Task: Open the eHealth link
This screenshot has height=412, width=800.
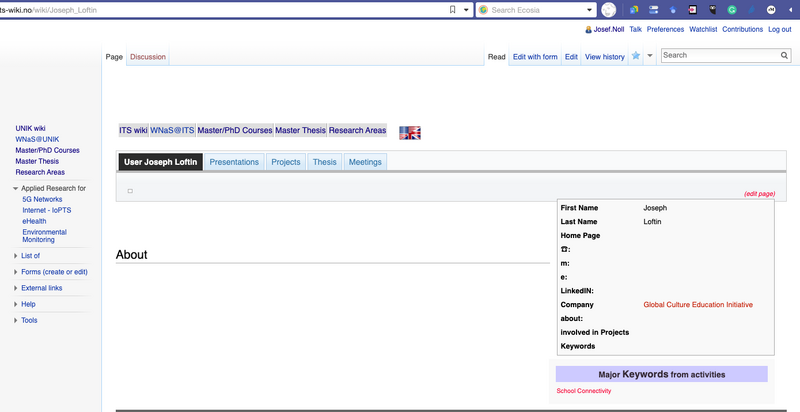Action: [34, 221]
